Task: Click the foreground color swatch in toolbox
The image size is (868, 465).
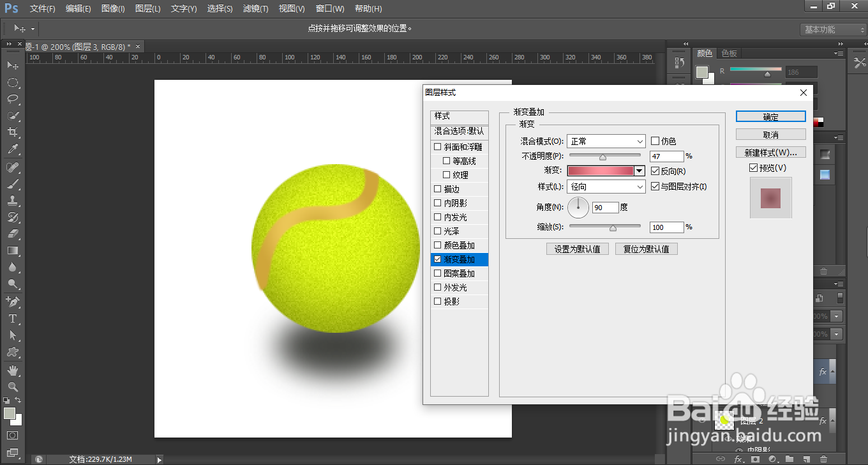Action: point(9,413)
